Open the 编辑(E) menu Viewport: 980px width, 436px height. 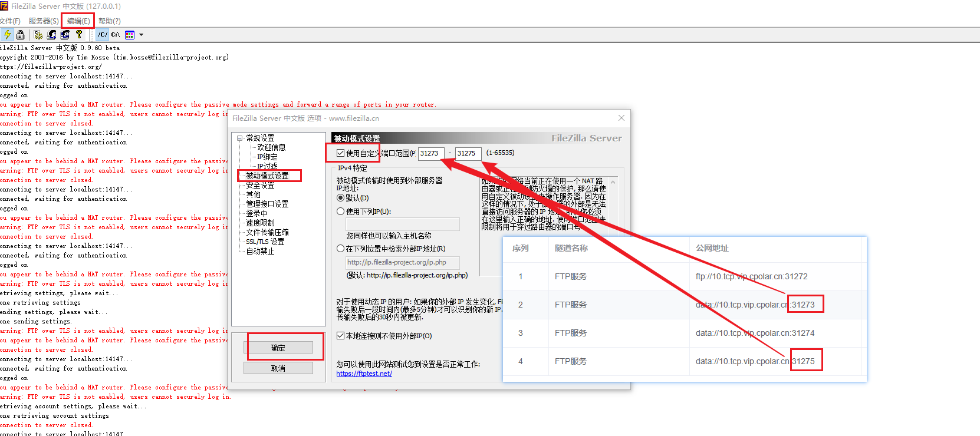78,21
